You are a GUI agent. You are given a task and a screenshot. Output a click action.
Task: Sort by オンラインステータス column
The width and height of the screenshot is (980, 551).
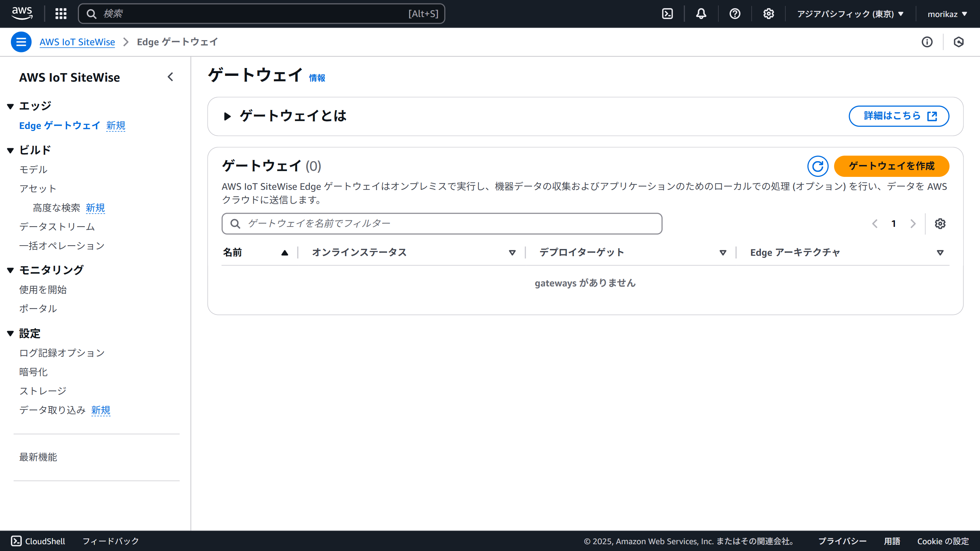tap(512, 252)
